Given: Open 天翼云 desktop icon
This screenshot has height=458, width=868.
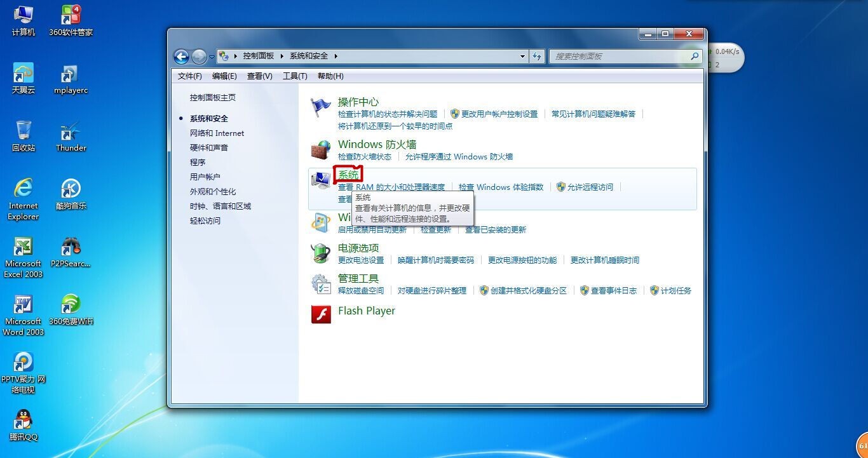Looking at the screenshot, I should pyautogui.click(x=24, y=78).
